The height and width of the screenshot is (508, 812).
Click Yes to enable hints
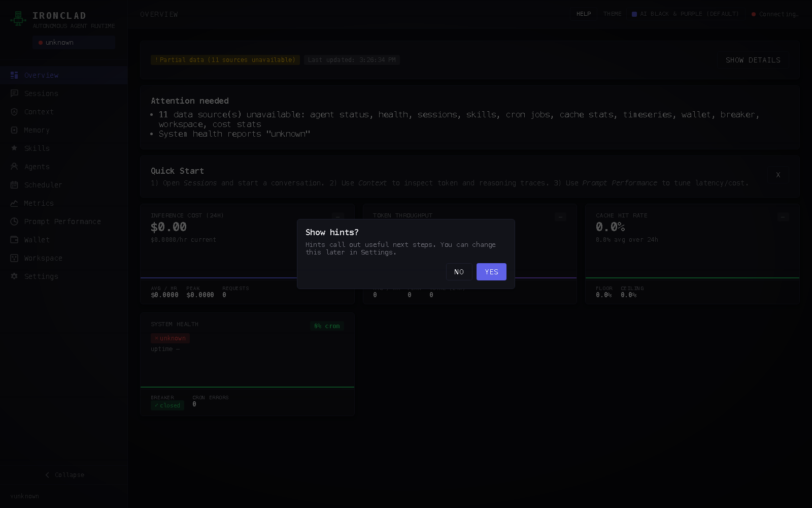(x=491, y=272)
